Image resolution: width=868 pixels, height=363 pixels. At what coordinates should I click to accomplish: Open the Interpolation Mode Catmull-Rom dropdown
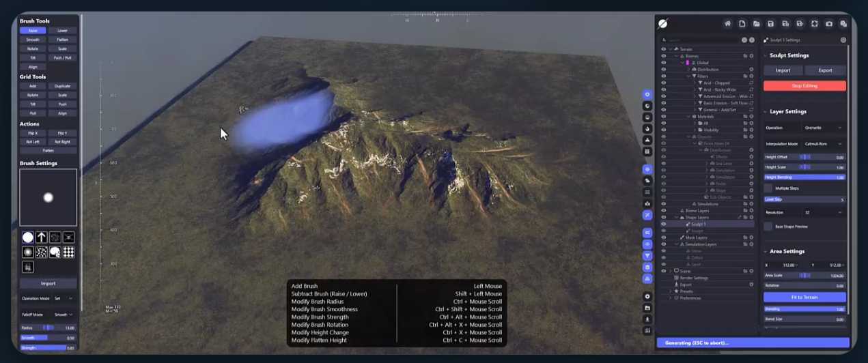coord(824,144)
